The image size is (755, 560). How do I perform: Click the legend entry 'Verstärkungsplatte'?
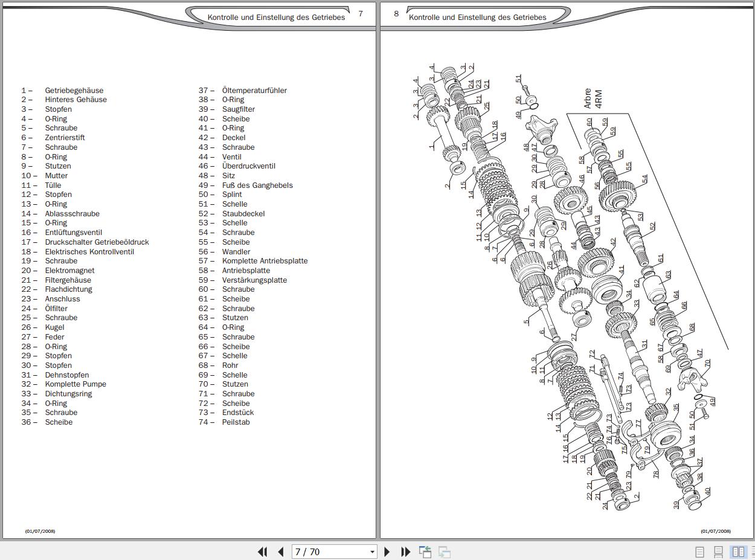point(254,280)
